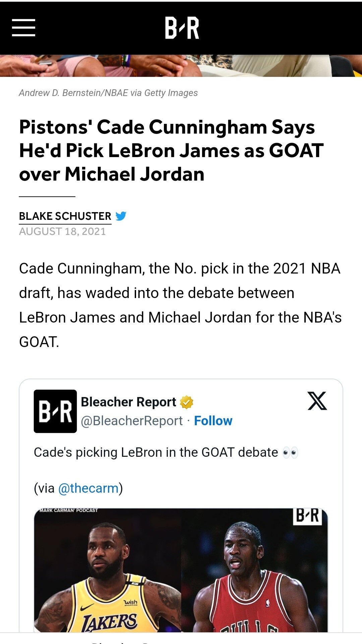Click the Getty Images photo credit
Image resolution: width=362 pixels, height=644 pixels.
108,93
